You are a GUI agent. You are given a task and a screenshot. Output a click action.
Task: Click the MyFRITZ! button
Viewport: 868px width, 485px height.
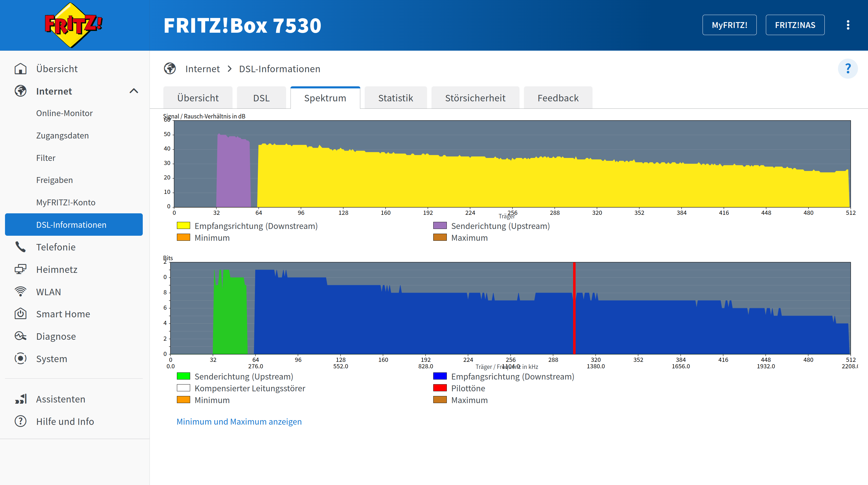click(x=729, y=25)
